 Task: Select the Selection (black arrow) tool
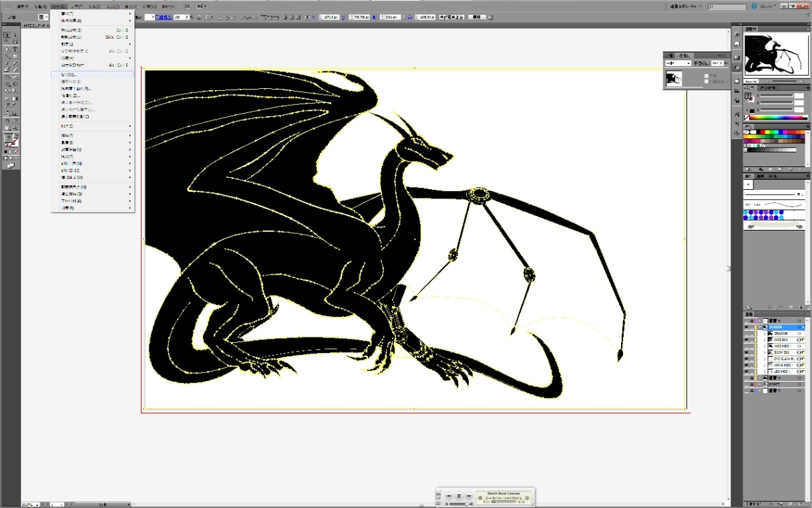[7, 35]
